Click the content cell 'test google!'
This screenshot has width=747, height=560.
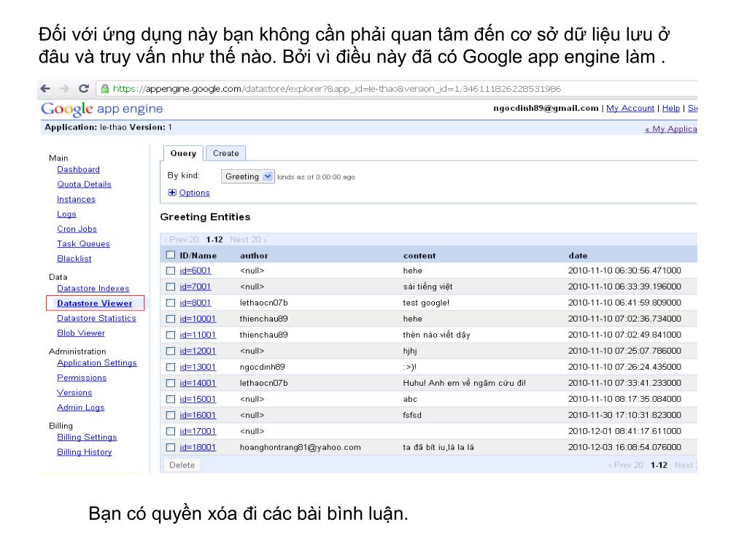(426, 303)
